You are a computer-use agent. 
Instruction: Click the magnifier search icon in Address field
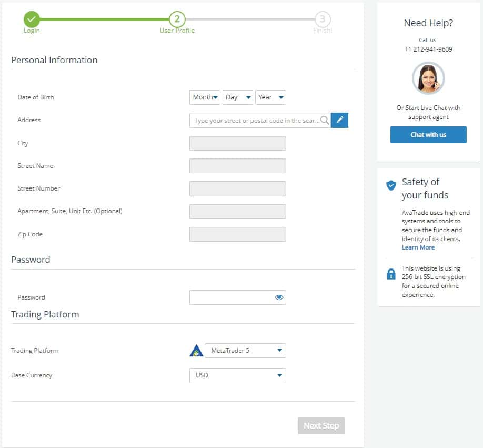point(324,120)
